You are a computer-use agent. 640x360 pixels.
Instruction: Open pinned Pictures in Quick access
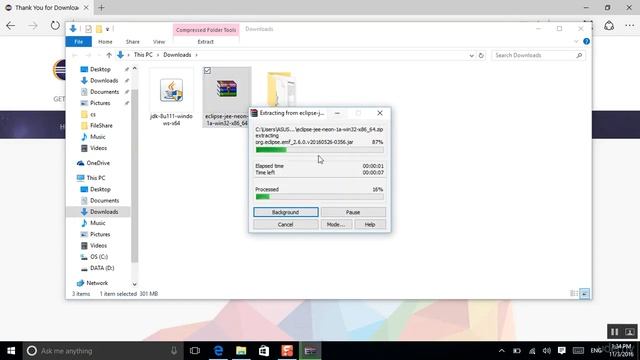100,103
